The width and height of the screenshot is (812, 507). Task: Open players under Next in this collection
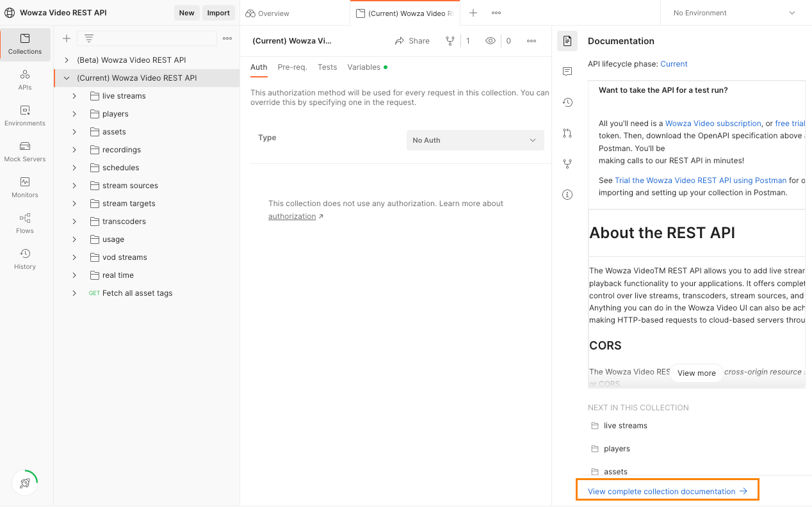click(x=617, y=449)
